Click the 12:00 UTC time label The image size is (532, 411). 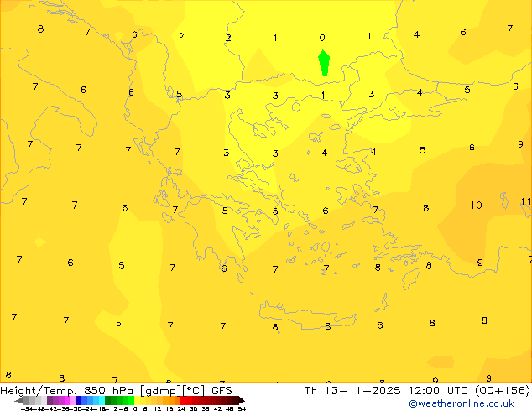(x=438, y=391)
